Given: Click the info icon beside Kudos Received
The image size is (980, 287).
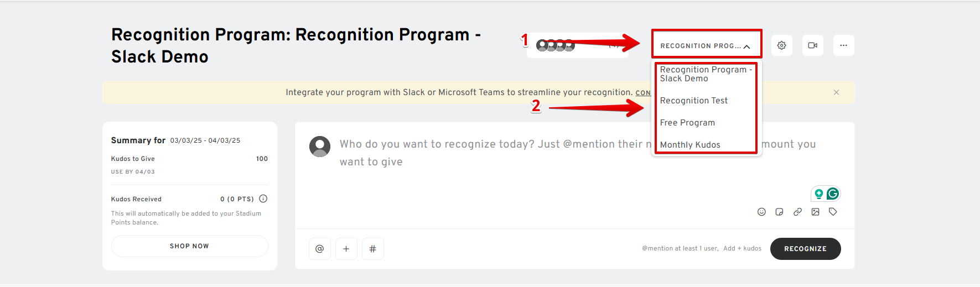Looking at the screenshot, I should [x=263, y=199].
